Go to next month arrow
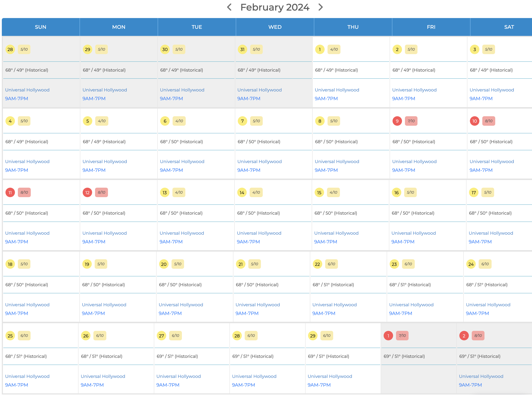Screen dimensions: 532x395 [320, 7]
